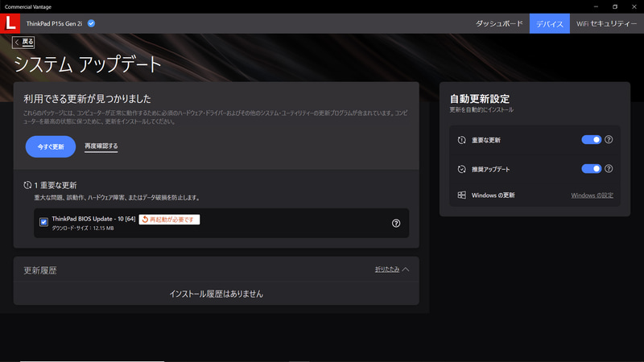
Task: Start the update with 今すぐ更新
Action: pyautogui.click(x=51, y=146)
